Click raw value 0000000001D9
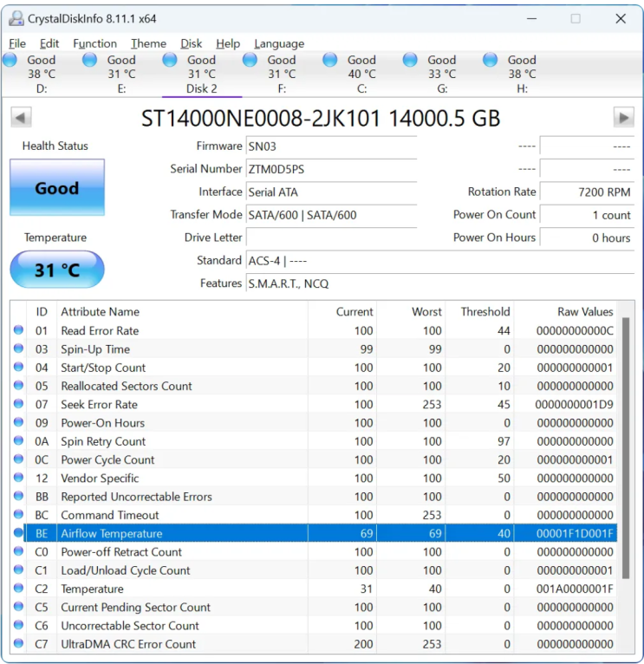Screen dimensions: 644x664 click(574, 405)
